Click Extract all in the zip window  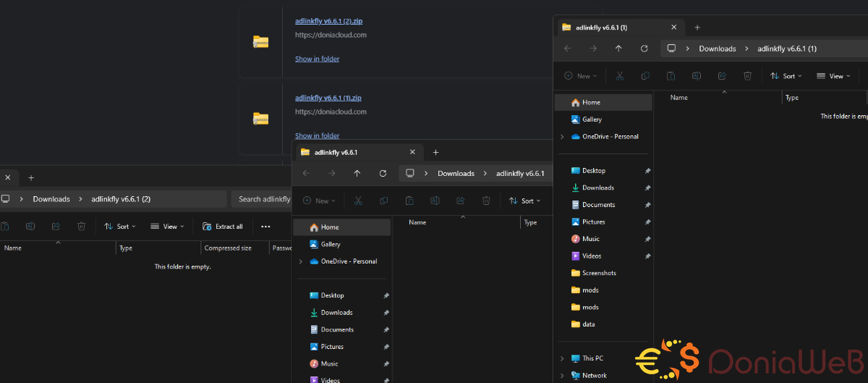tap(223, 227)
